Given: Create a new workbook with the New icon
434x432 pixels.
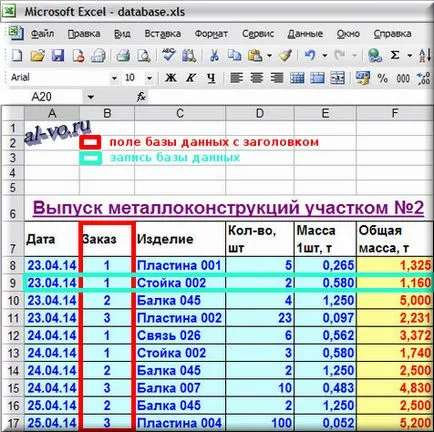Looking at the screenshot, I should (x=17, y=55).
